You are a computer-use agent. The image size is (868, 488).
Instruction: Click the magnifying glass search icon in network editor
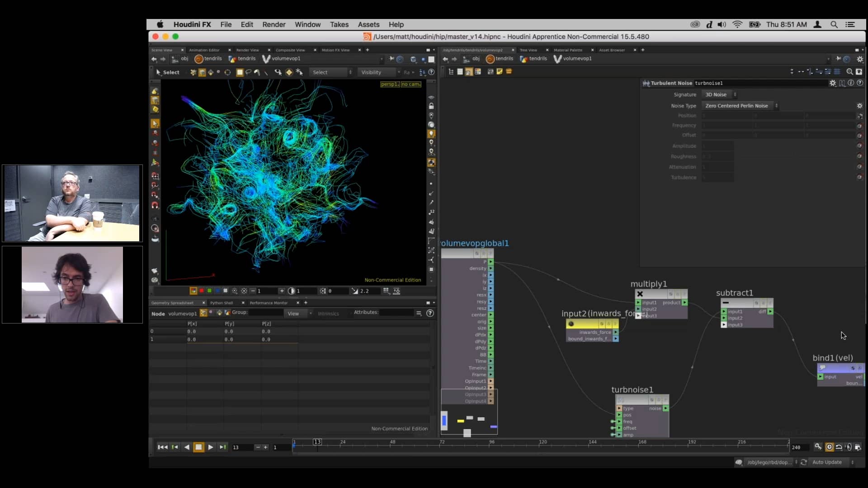click(850, 72)
